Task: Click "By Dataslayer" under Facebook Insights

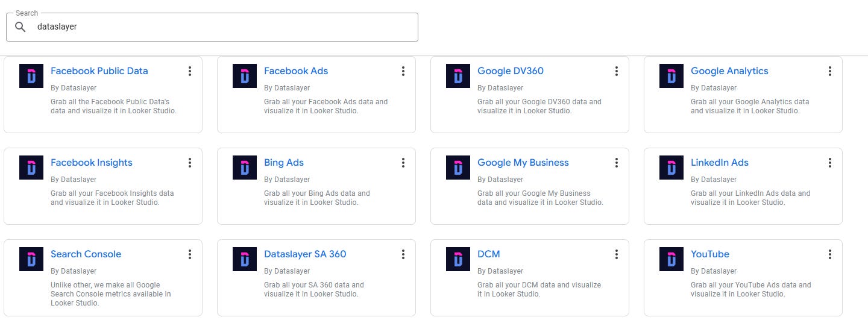Action: 74,180
